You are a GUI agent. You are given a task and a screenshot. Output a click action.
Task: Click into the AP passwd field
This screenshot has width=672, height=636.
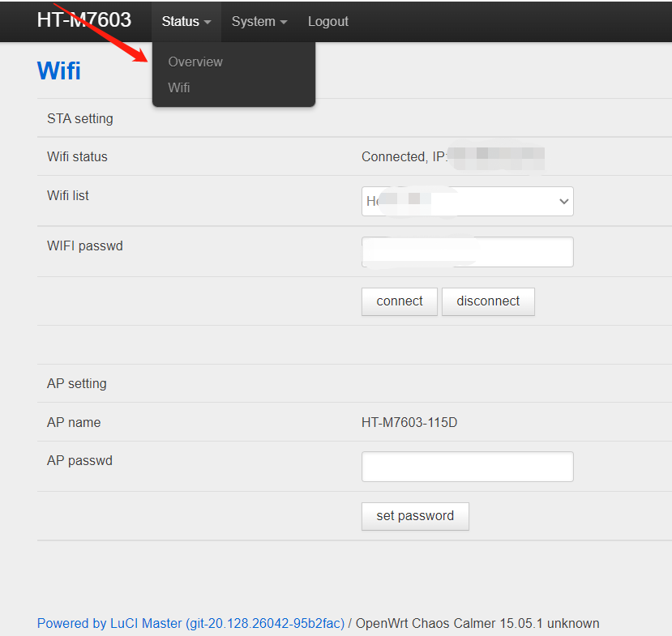coord(467,467)
